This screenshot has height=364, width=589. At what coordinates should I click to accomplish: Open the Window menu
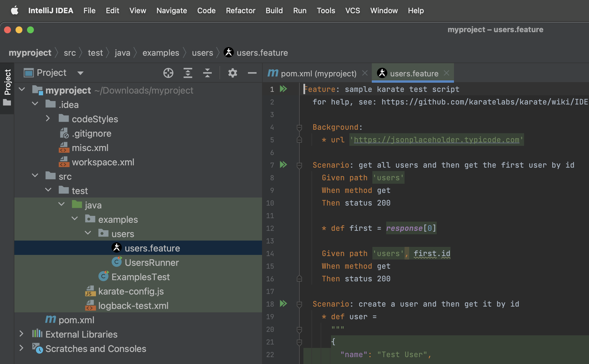[384, 11]
